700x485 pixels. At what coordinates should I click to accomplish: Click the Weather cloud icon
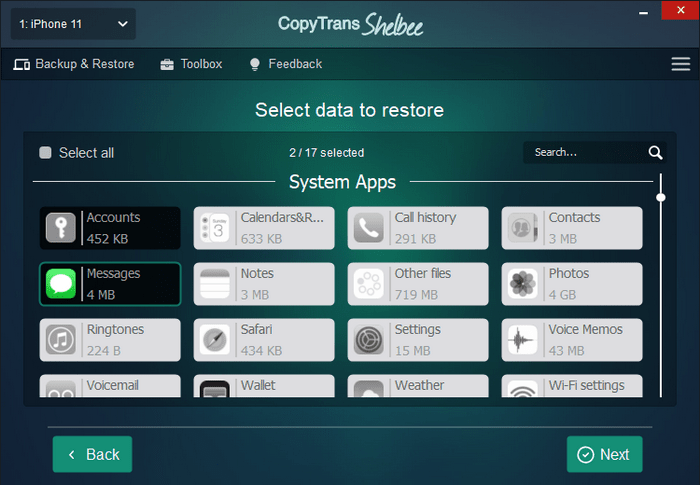369,389
